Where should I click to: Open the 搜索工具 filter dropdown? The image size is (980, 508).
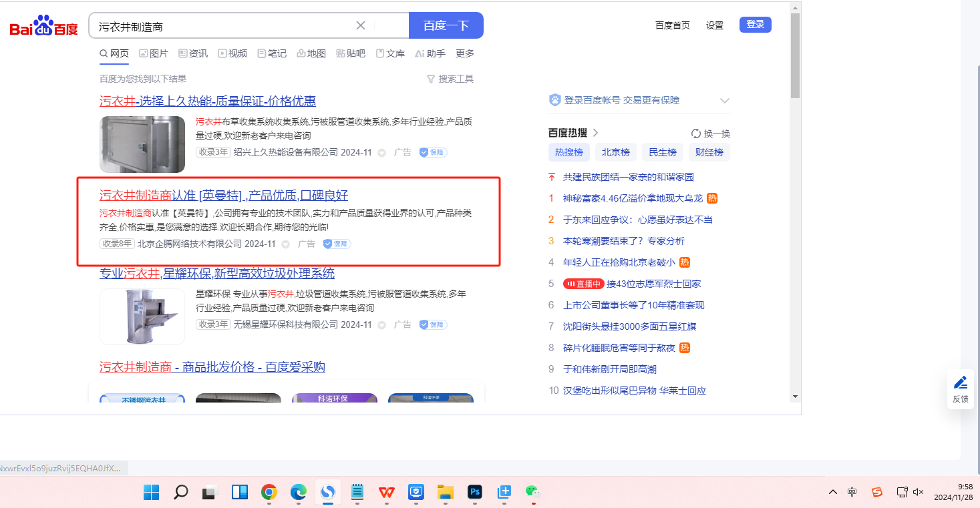tap(450, 79)
